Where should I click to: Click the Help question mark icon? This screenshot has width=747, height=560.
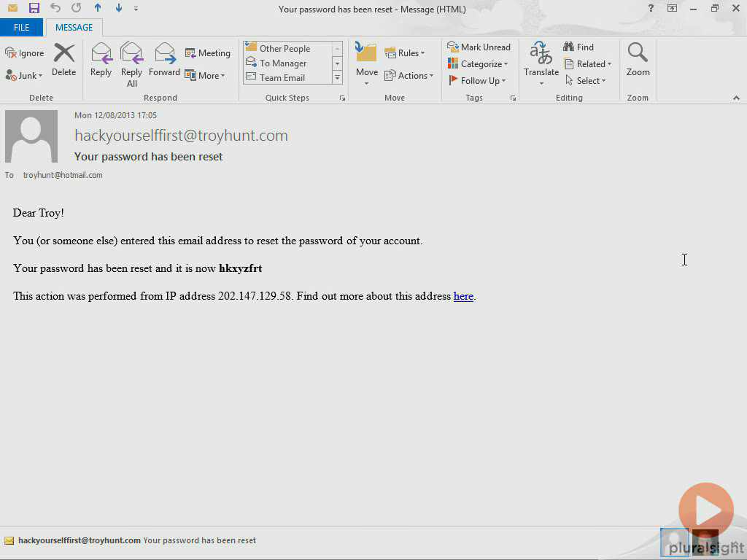point(651,8)
